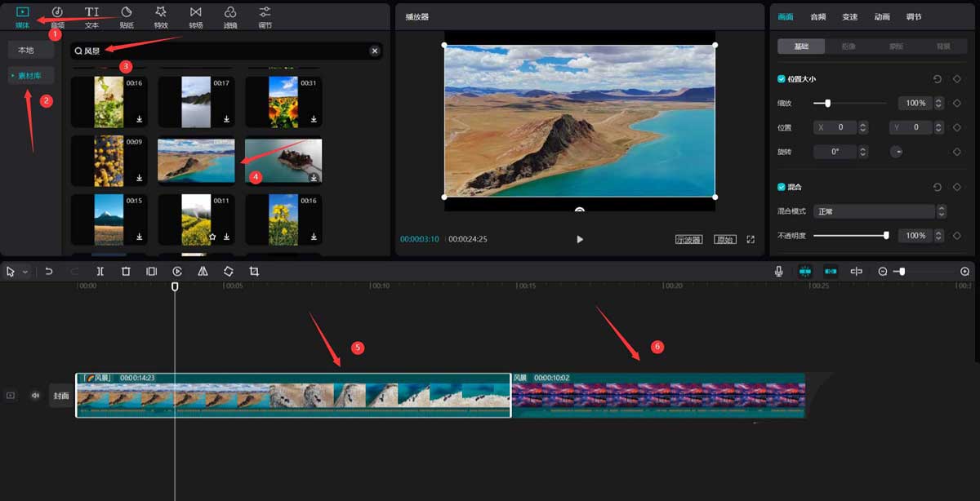Image resolution: width=980 pixels, height=501 pixels.
Task: Switch to the 变速 speed tab
Action: pos(849,17)
